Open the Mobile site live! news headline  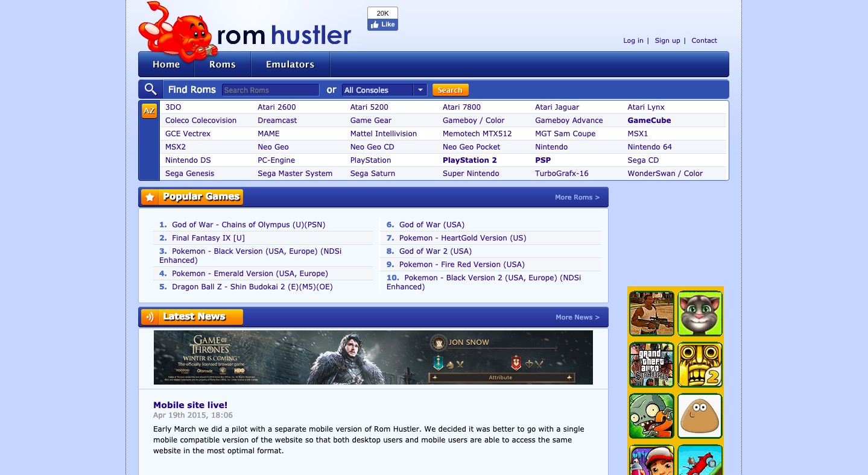pos(190,405)
